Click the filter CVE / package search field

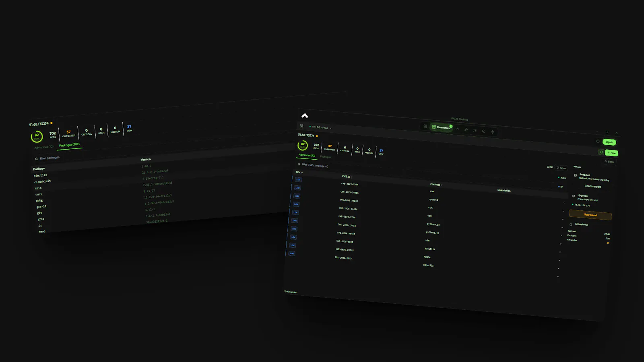point(314,165)
